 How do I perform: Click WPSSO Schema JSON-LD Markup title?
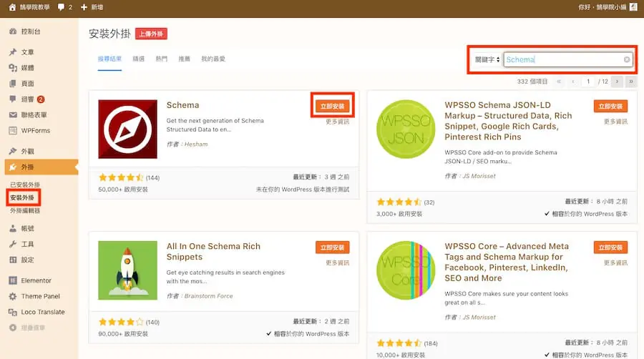508,121
